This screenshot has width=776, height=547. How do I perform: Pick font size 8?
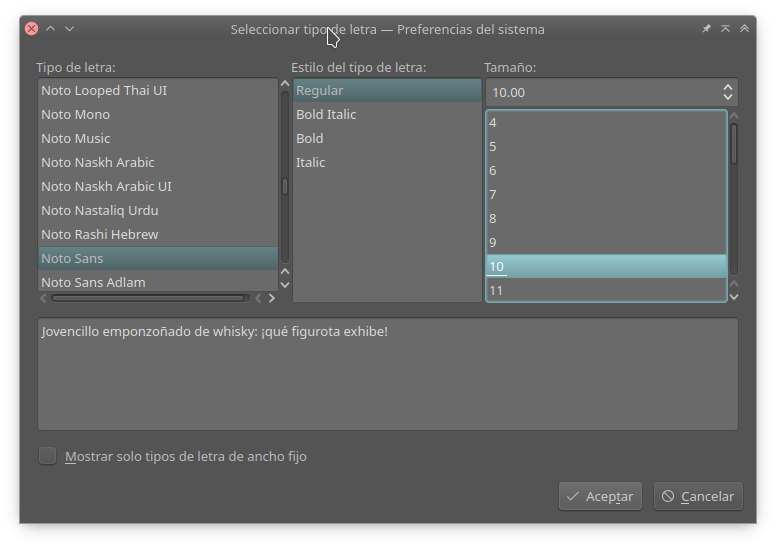coord(606,219)
